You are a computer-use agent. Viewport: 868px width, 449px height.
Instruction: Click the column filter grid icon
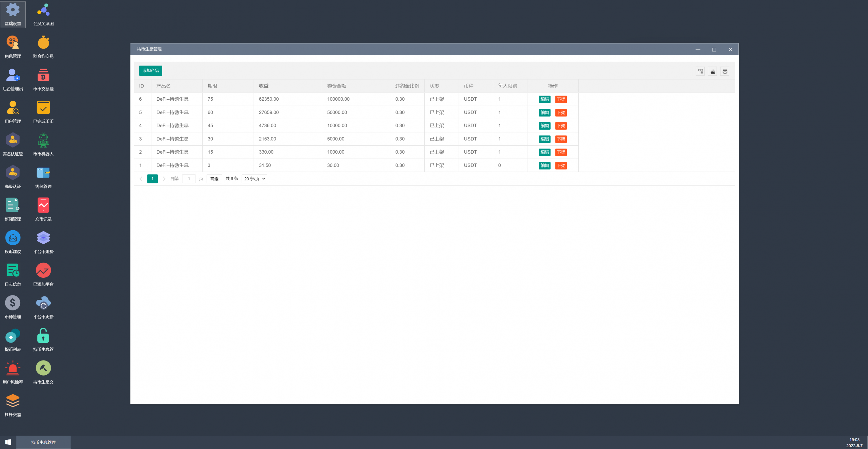pos(700,71)
